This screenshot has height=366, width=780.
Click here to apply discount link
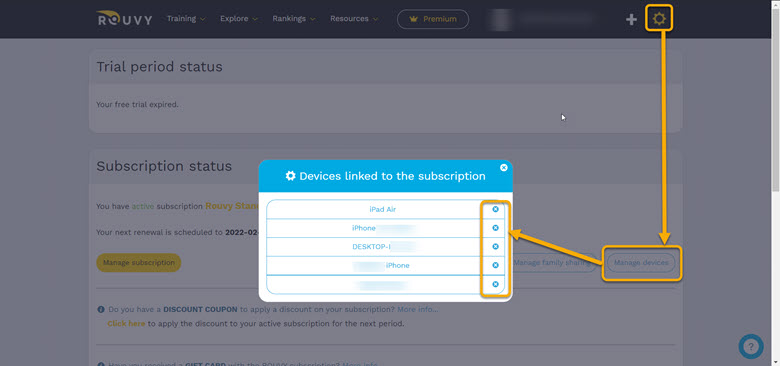tap(126, 323)
